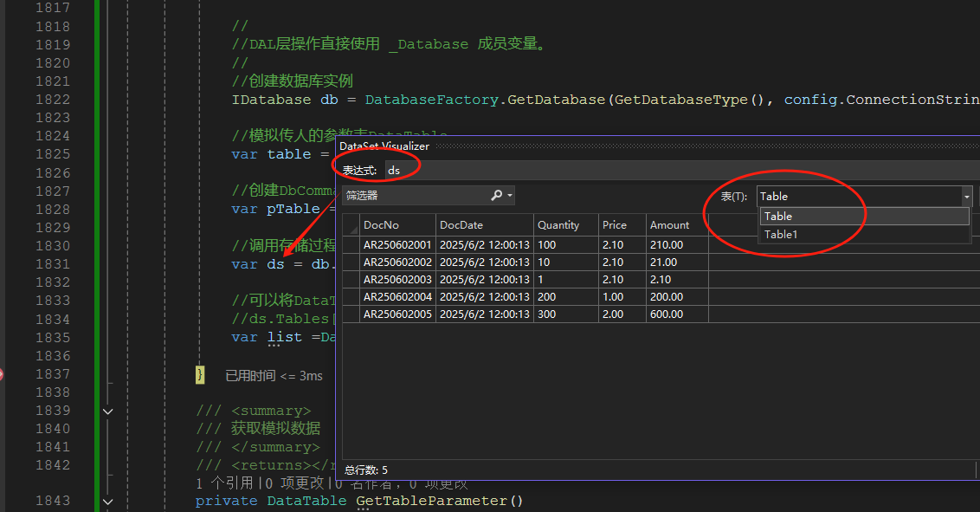Image resolution: width=980 pixels, height=512 pixels.
Task: Click the GetTableParameter method name
Action: 432,501
